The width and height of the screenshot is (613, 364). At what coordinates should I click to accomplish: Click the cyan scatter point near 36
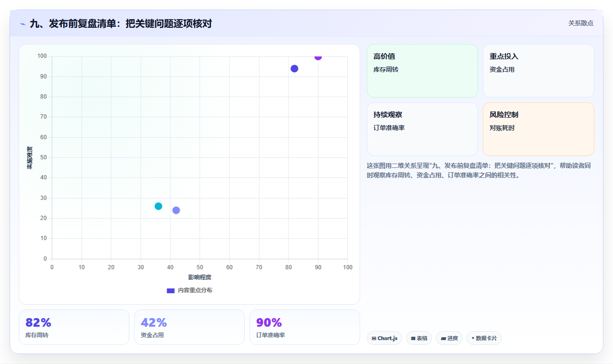pyautogui.click(x=159, y=206)
